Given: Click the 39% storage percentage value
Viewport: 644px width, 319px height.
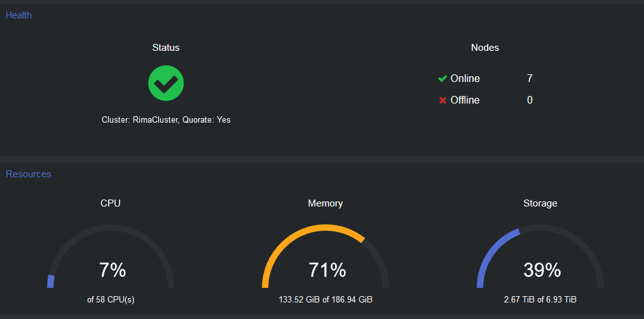Looking at the screenshot, I should click(542, 270).
